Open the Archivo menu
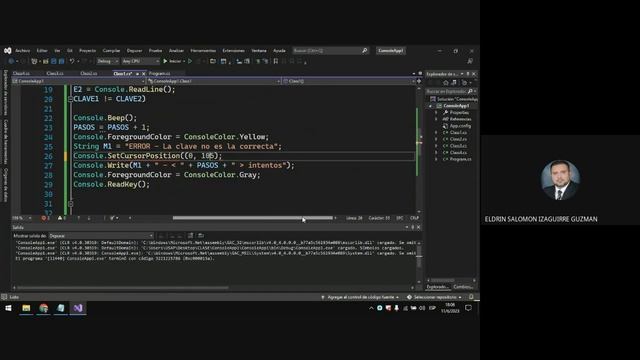 pos(22,51)
